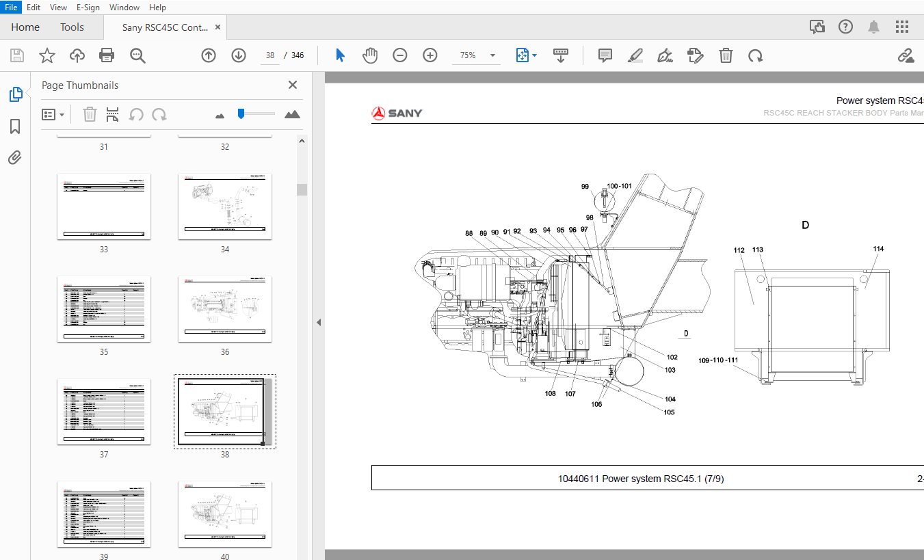Click the insert pages icon in the thumbnails panel

coord(113,114)
